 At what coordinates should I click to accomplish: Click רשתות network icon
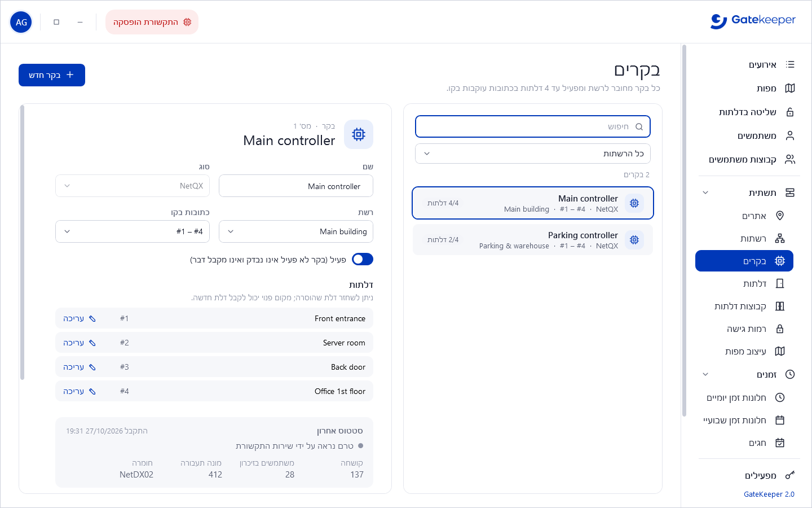[780, 238]
